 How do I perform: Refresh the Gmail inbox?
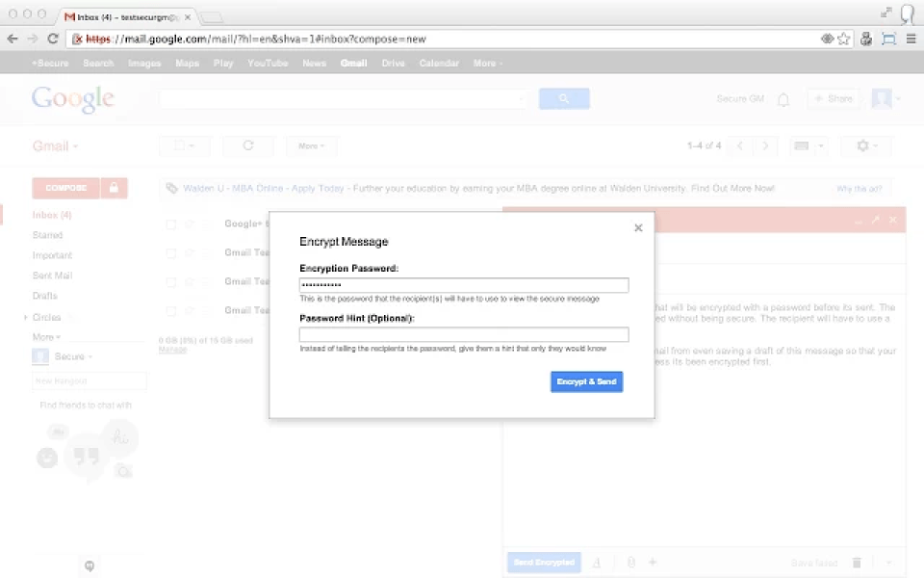click(x=248, y=145)
